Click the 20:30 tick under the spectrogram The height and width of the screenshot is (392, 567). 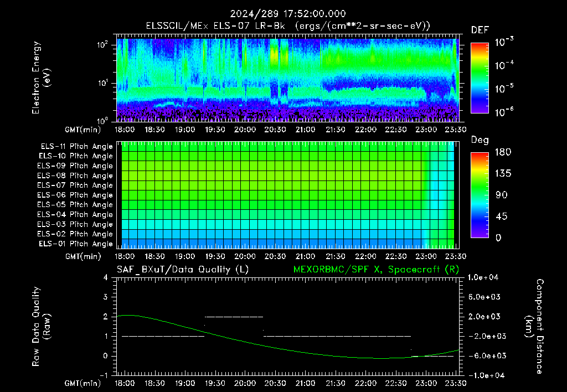tap(275, 130)
